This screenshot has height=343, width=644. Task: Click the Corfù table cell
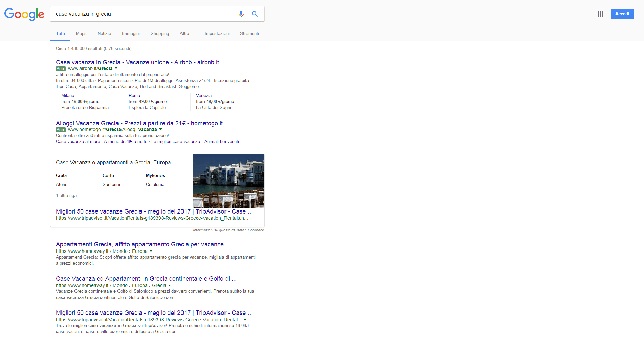[x=108, y=176]
